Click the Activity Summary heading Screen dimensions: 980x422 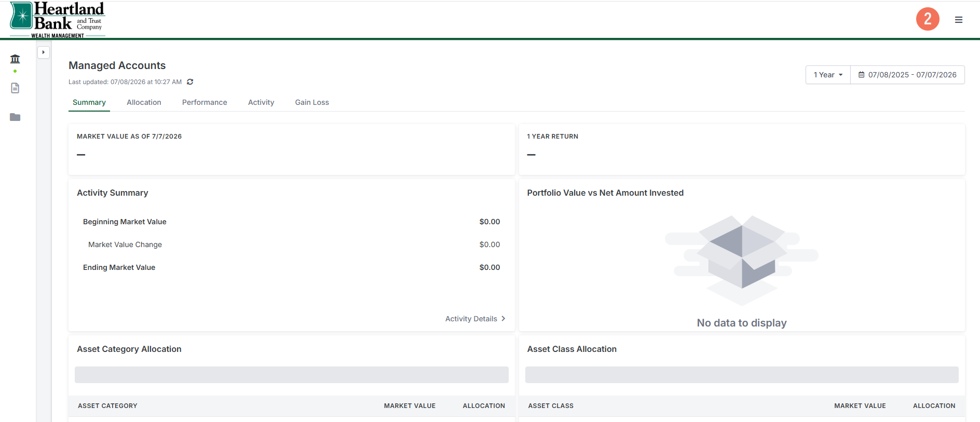[113, 193]
